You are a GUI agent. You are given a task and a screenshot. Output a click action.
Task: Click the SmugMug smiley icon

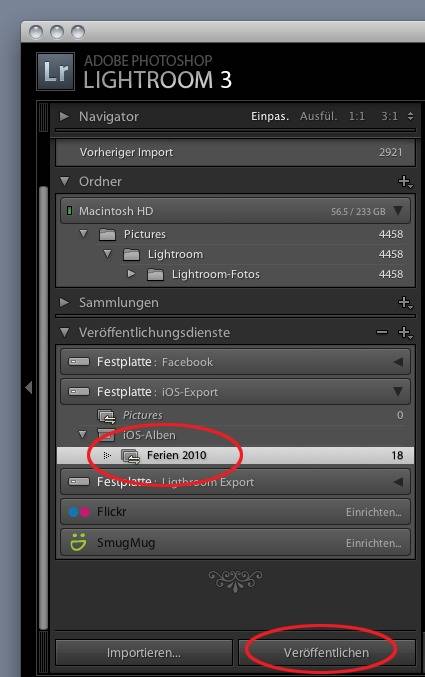click(x=79, y=541)
